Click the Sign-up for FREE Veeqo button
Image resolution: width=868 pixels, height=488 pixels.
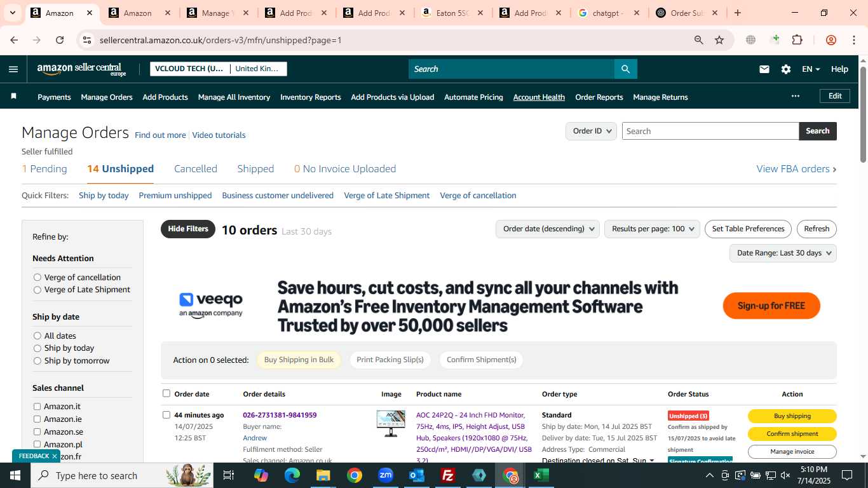771,306
